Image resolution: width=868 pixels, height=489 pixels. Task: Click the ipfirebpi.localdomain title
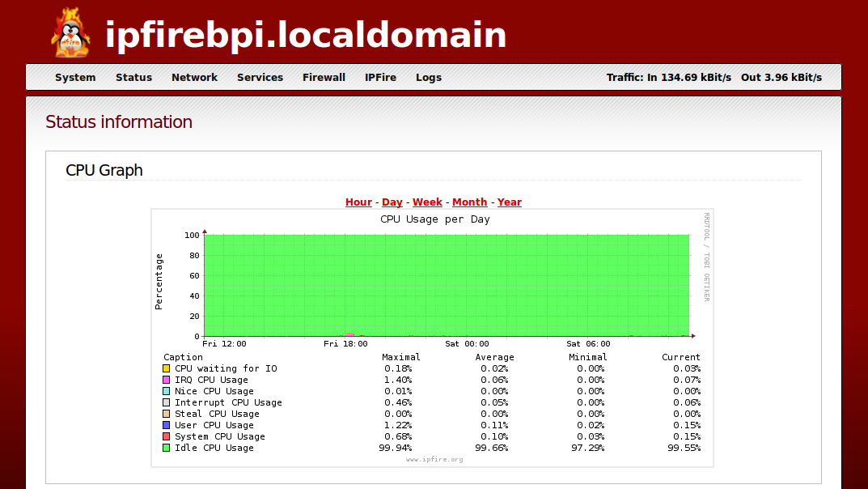point(306,35)
